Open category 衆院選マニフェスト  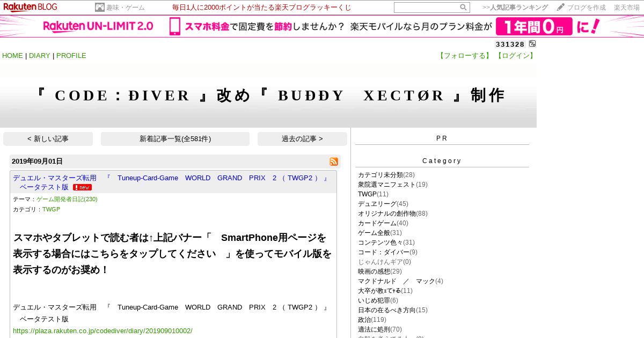pyautogui.click(x=387, y=185)
